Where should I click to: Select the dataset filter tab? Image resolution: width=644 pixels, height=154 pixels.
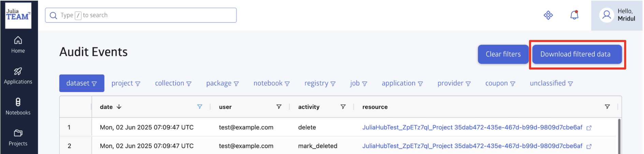click(x=82, y=83)
